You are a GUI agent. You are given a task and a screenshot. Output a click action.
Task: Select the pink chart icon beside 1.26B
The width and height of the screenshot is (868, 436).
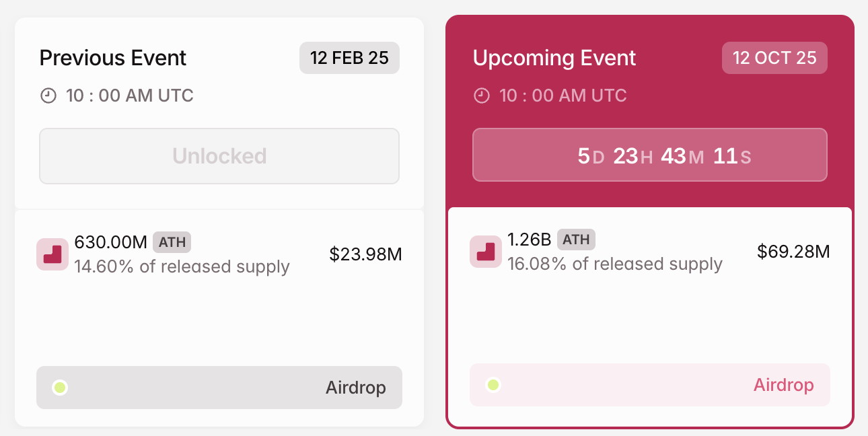pos(486,252)
